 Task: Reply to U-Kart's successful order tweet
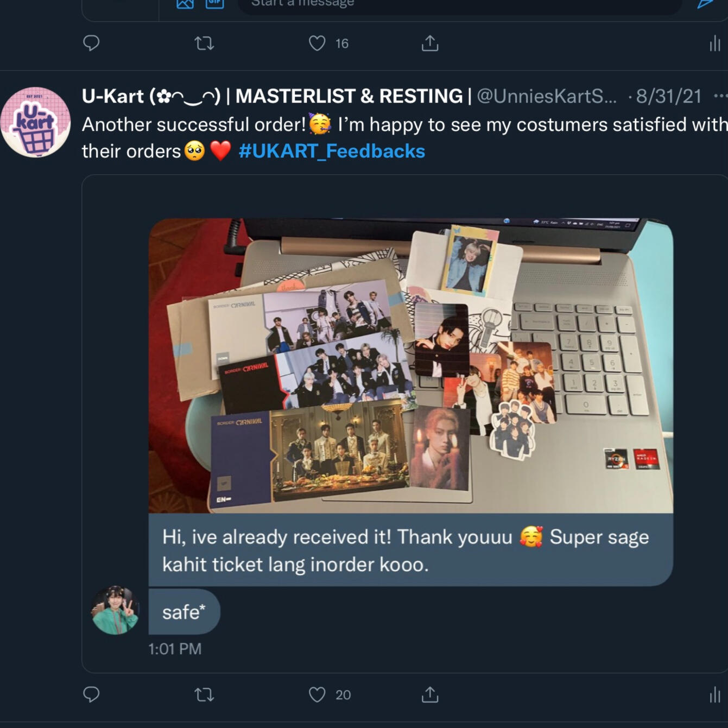tap(91, 694)
